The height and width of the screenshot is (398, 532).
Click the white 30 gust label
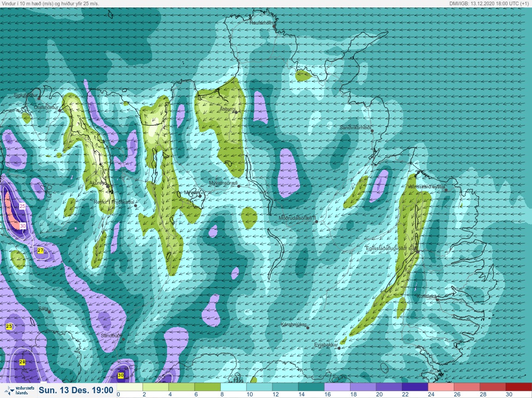click(x=23, y=226)
